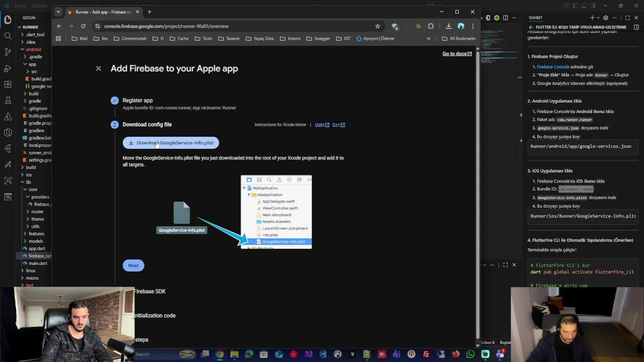Collapse the android folder
644x362 pixels.
pyautogui.click(x=31, y=49)
